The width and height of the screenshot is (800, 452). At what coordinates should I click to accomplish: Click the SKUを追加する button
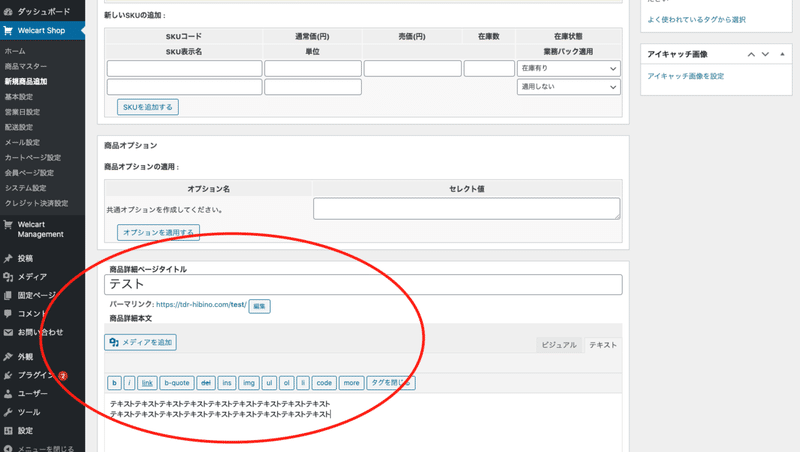tap(147, 107)
